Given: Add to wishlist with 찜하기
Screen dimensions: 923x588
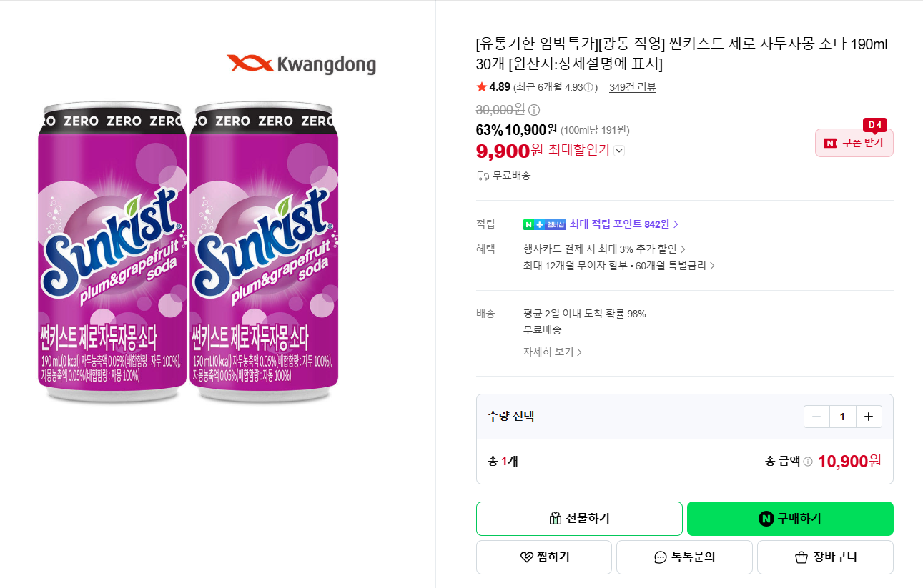Looking at the screenshot, I should (x=544, y=557).
